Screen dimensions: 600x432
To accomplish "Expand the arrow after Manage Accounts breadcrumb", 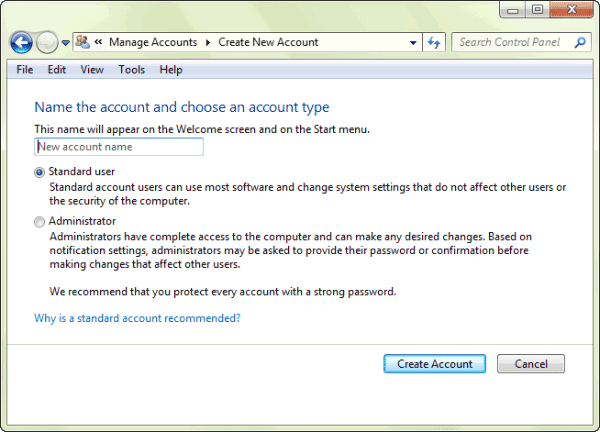I will (208, 42).
